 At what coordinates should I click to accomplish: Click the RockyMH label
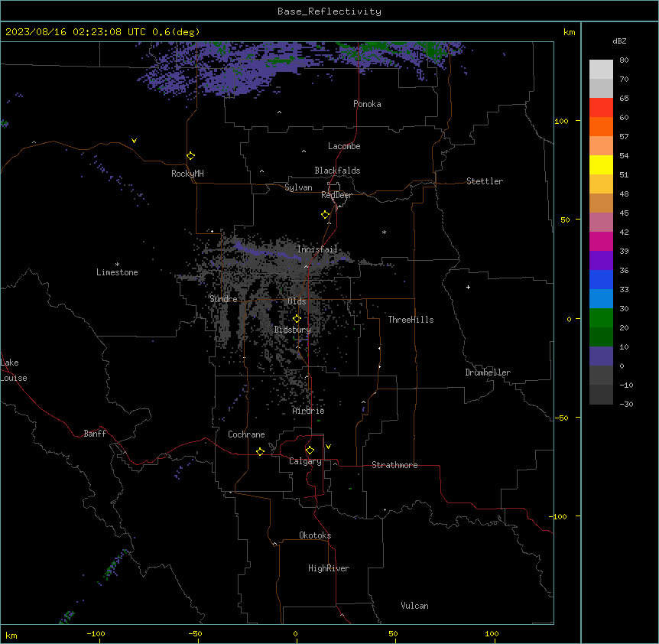click(x=187, y=174)
